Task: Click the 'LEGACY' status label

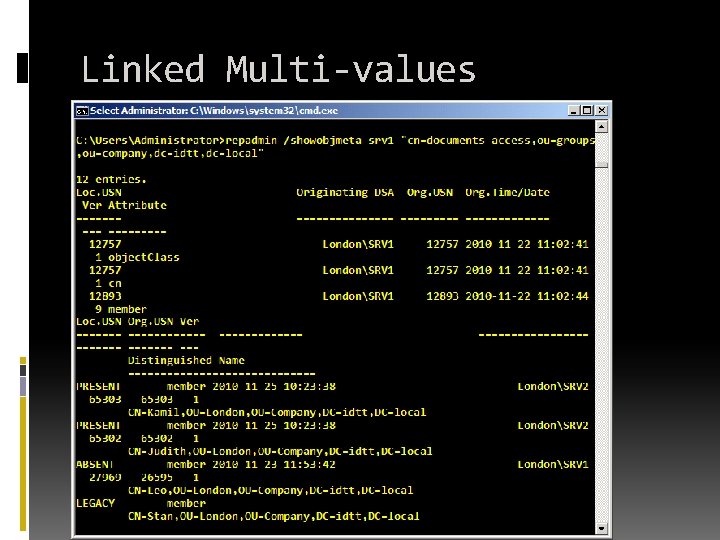Action: pyautogui.click(x=96, y=503)
